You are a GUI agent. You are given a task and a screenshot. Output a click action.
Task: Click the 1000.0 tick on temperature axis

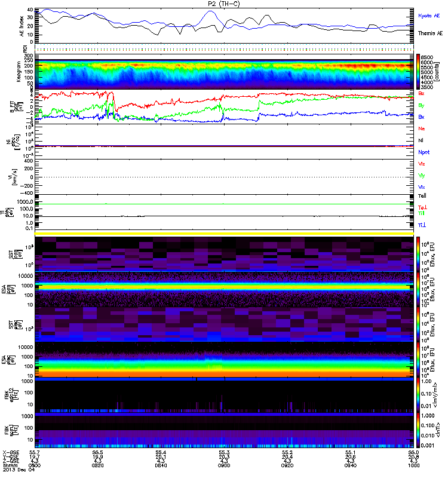pos(25,202)
